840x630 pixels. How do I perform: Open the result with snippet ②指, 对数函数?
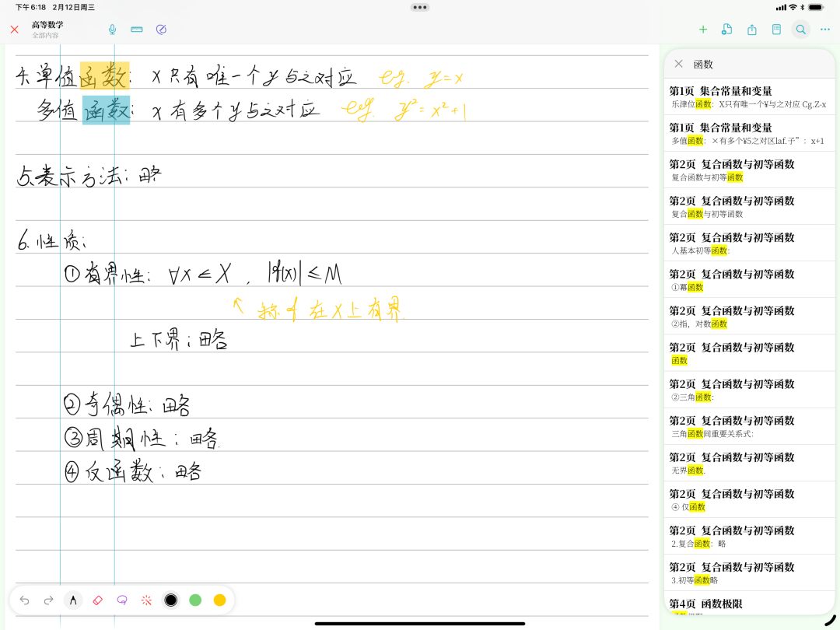click(x=750, y=317)
